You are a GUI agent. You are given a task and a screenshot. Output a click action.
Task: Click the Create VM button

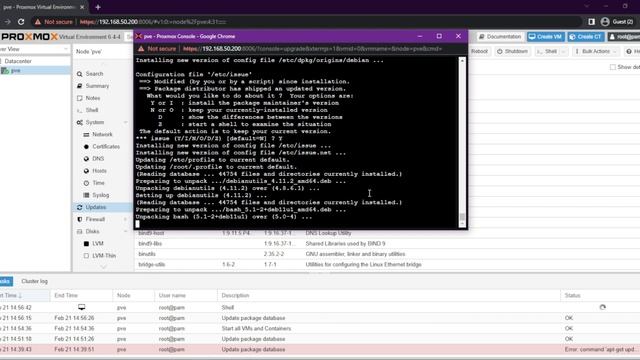[546, 37]
